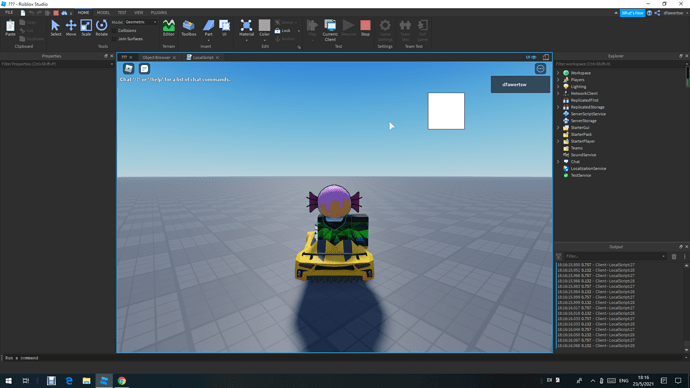
Task: Expand the StarterGui tree node
Action: tap(558, 128)
